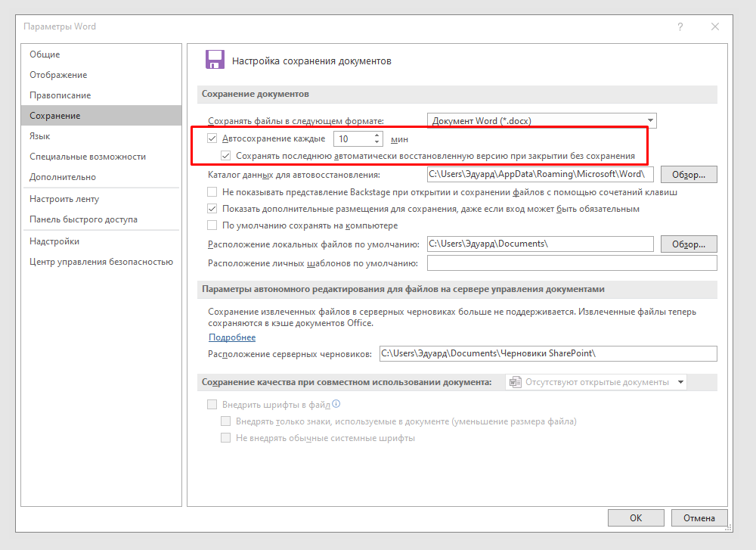Open the Дополнительно category
Image resolution: width=756 pixels, height=550 pixels.
click(101, 177)
